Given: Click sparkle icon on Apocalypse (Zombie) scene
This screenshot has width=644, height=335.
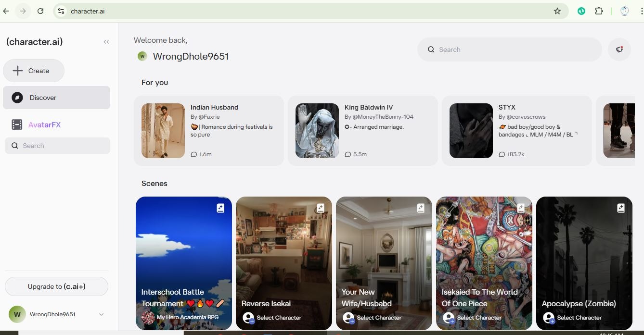Looking at the screenshot, I should point(620,208).
